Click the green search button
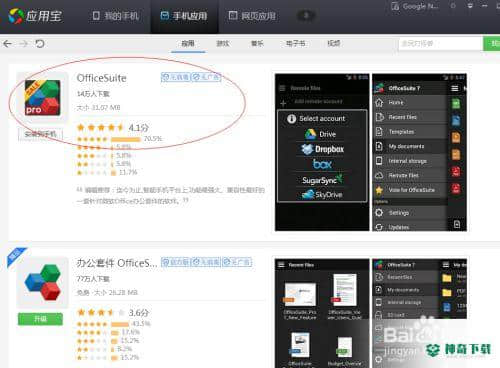The width and height of the screenshot is (500, 368). click(x=492, y=44)
